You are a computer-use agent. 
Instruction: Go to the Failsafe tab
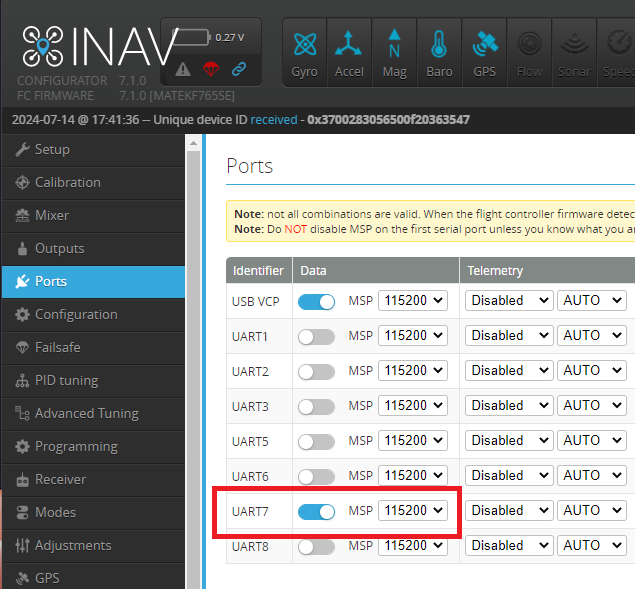coord(94,348)
